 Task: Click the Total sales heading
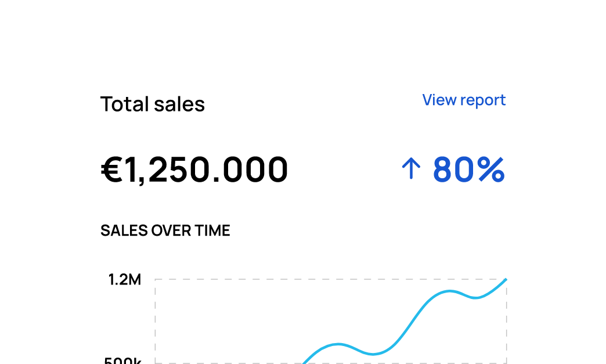click(153, 104)
